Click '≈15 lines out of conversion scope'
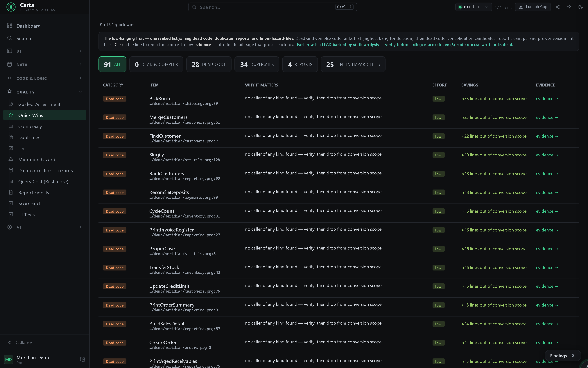588x368 pixels. point(494,305)
